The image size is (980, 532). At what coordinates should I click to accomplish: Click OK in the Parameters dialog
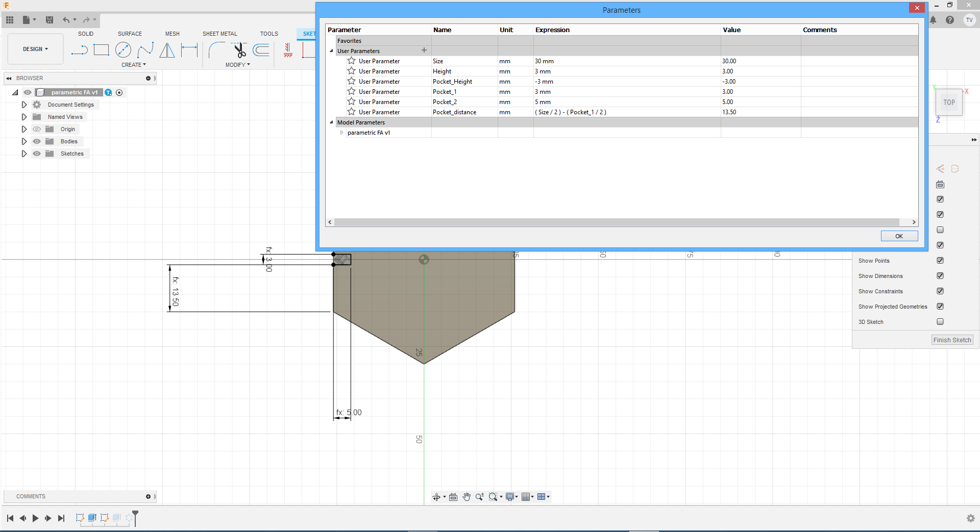coord(899,236)
